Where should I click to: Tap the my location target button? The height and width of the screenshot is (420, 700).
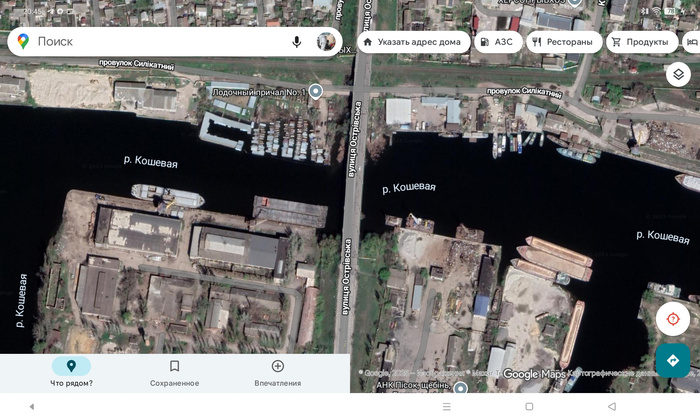[x=672, y=319]
